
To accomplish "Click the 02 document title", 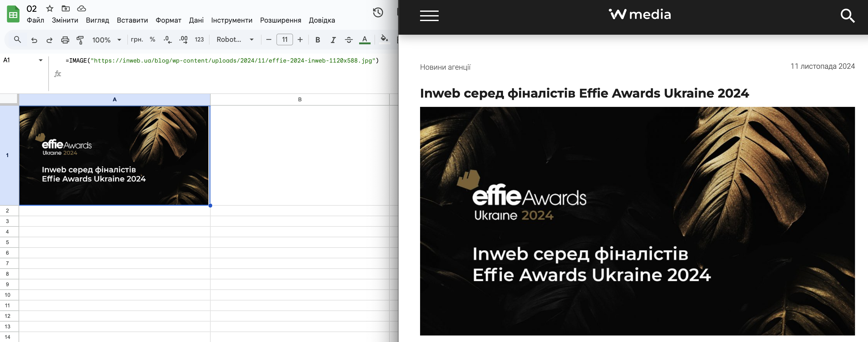I will tap(32, 8).
